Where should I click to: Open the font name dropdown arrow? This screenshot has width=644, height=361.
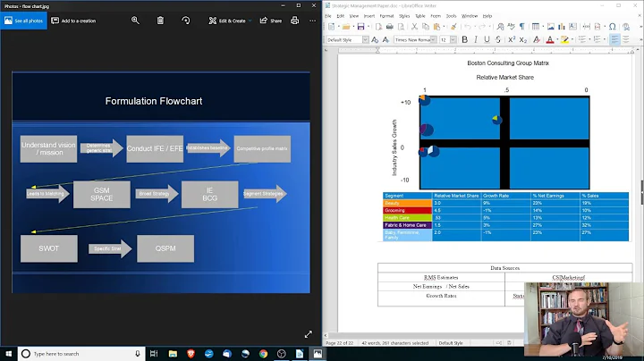[x=433, y=40]
